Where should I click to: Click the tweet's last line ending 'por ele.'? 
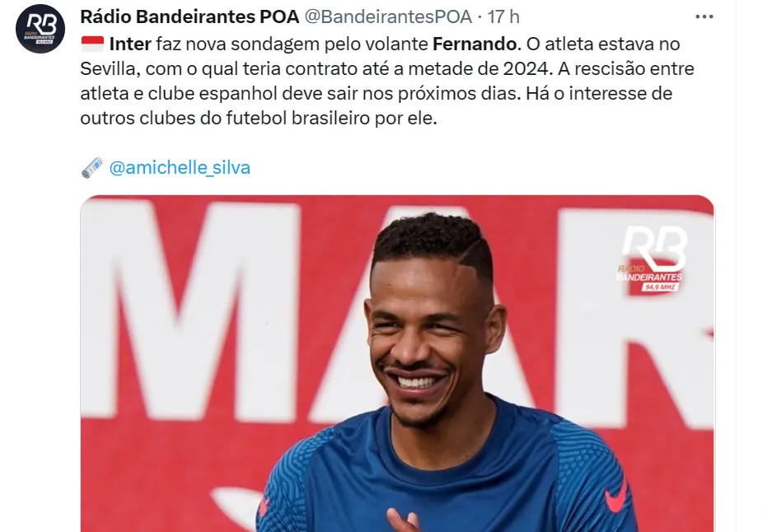click(259, 119)
